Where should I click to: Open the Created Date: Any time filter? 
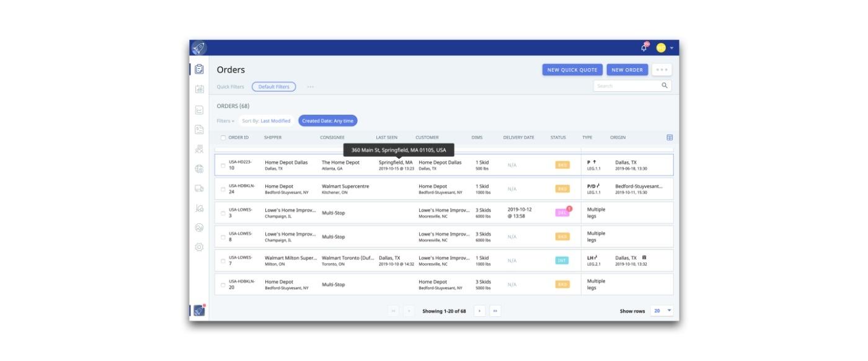[327, 121]
